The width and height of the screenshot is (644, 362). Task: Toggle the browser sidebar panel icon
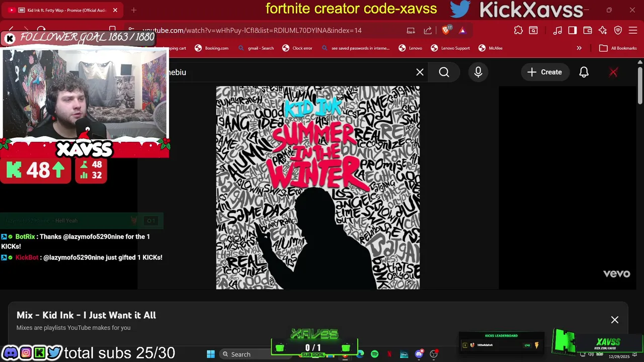(572, 30)
